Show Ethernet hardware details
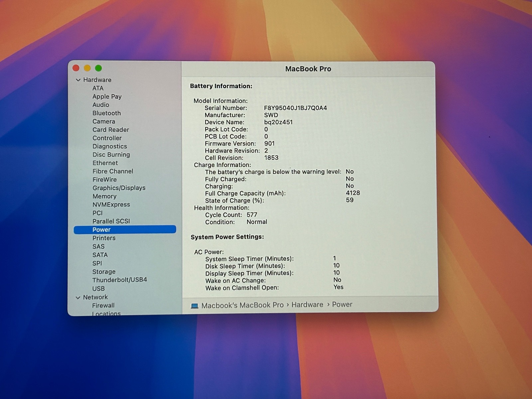The image size is (532, 399). point(105,163)
